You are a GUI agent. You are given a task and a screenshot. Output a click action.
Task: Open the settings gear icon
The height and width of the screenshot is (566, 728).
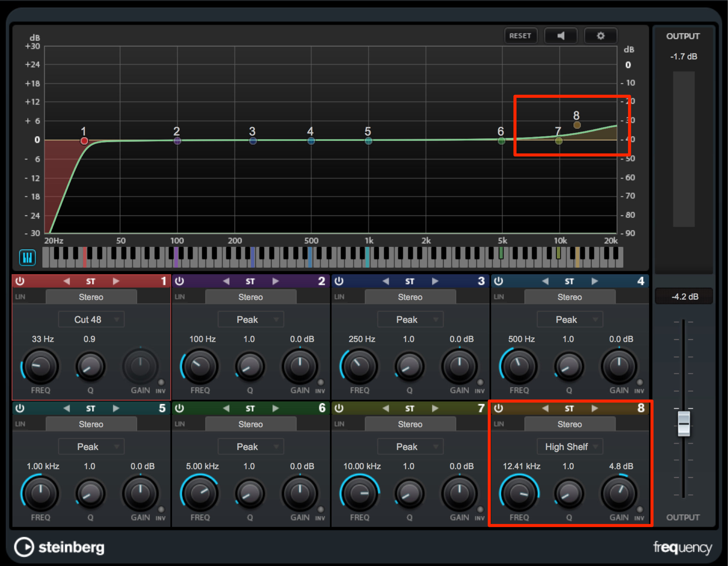pyautogui.click(x=601, y=36)
